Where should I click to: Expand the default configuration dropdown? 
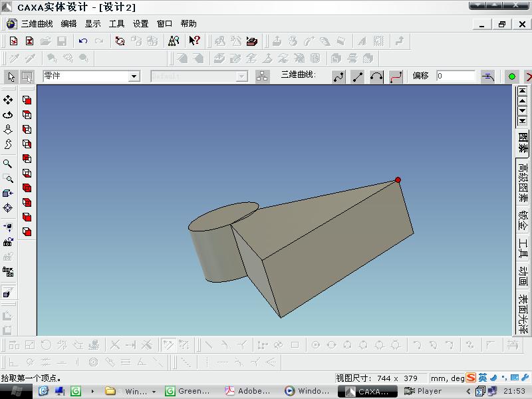tap(242, 76)
